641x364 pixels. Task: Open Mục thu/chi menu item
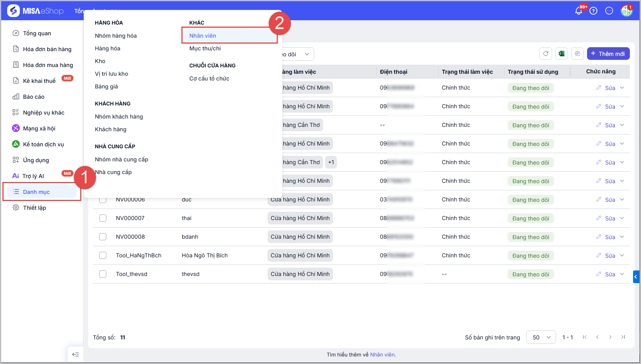point(205,48)
